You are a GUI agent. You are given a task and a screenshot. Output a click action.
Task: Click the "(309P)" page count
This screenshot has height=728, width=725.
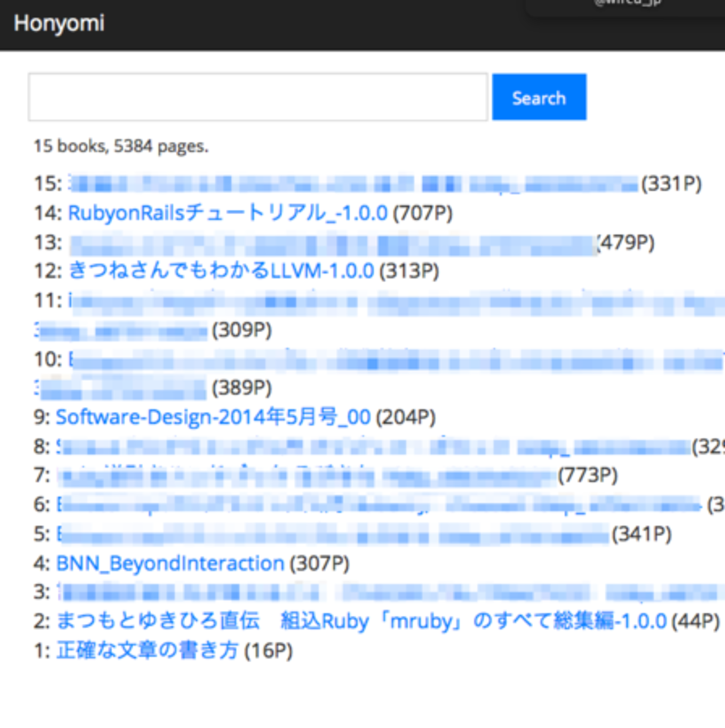241,331
